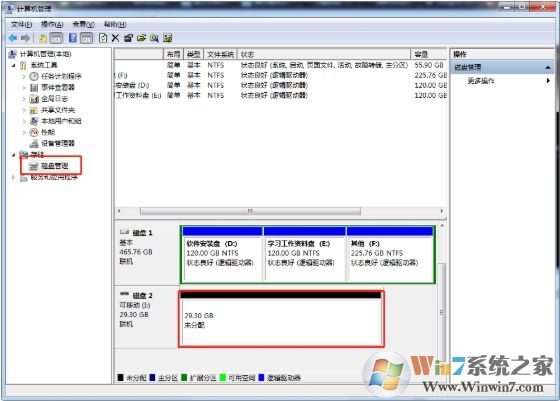Click the disk pane vertical scrollbar thumb
This screenshot has width=560, height=401.
[x=442, y=312]
